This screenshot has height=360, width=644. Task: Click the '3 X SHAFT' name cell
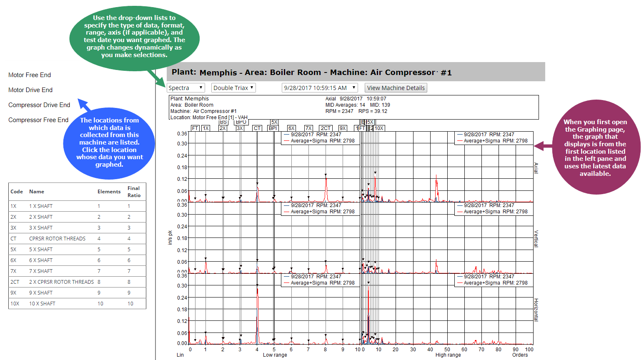click(41, 228)
